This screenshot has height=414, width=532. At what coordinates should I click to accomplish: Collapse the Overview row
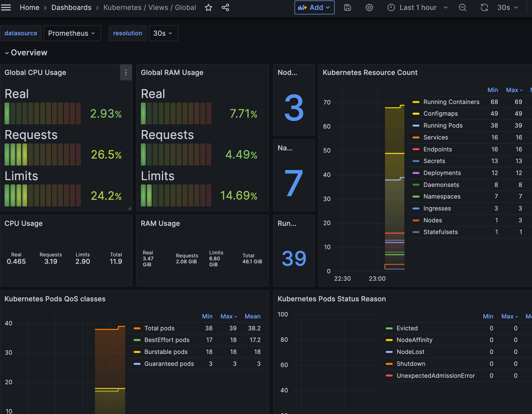pyautogui.click(x=26, y=53)
